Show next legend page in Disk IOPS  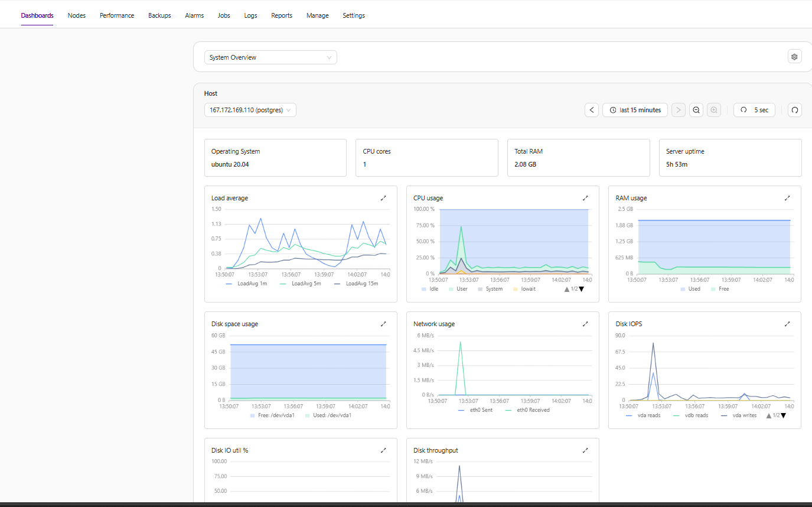point(783,415)
